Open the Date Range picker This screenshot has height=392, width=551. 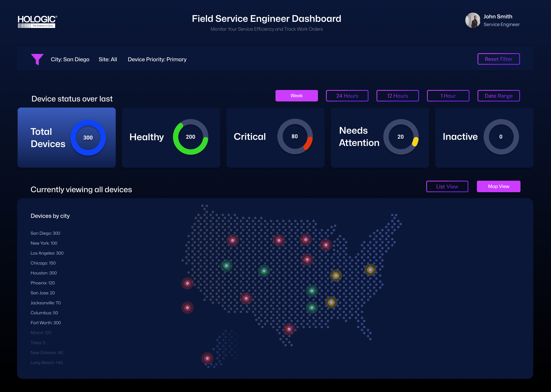[x=498, y=96]
